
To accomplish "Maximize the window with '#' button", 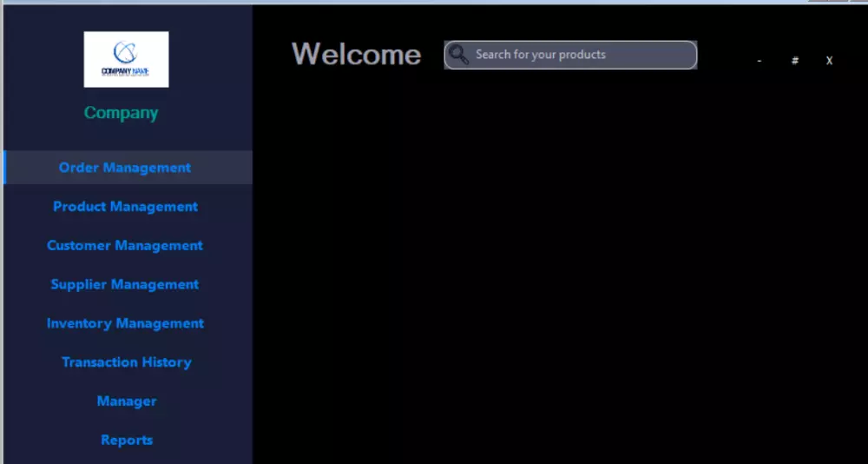I will click(795, 61).
